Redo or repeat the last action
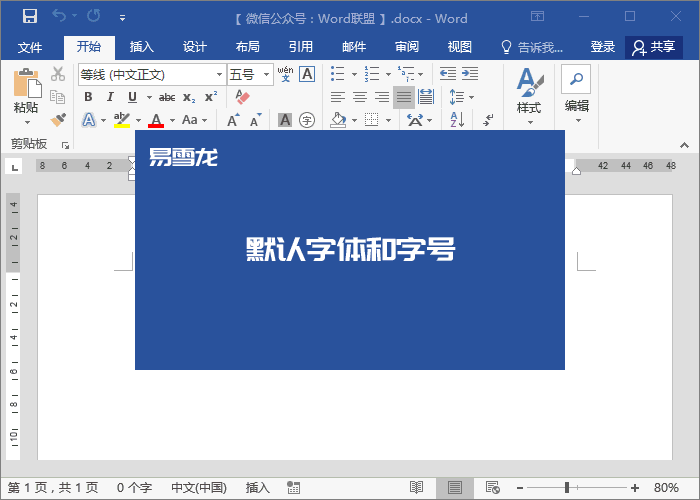 pyautogui.click(x=94, y=16)
